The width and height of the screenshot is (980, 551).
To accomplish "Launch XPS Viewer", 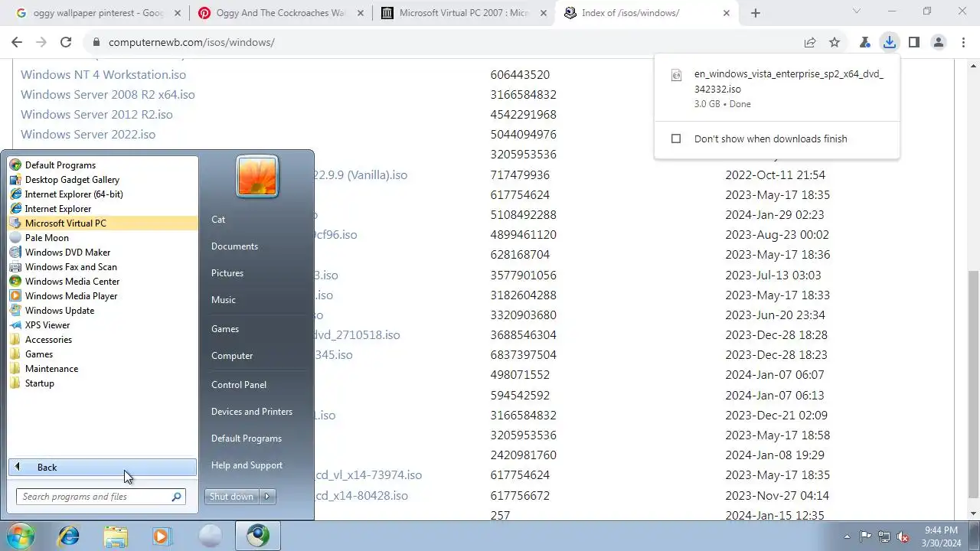I will click(x=47, y=325).
